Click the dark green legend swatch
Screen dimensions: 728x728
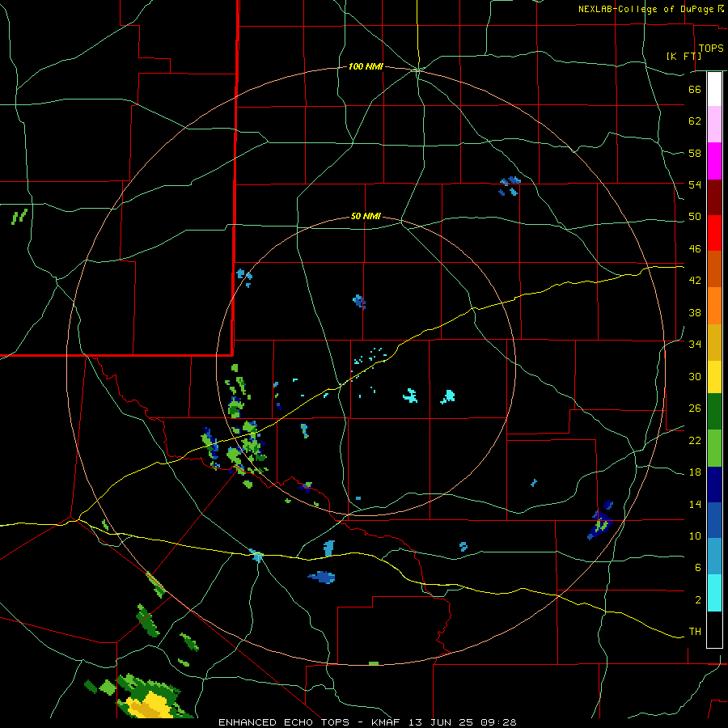pos(714,412)
